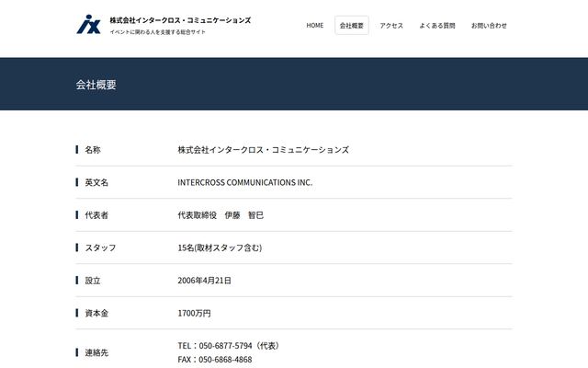The width and height of the screenshot is (588, 368).
Task: Select the date 2006年4月21日
Action: (x=204, y=281)
